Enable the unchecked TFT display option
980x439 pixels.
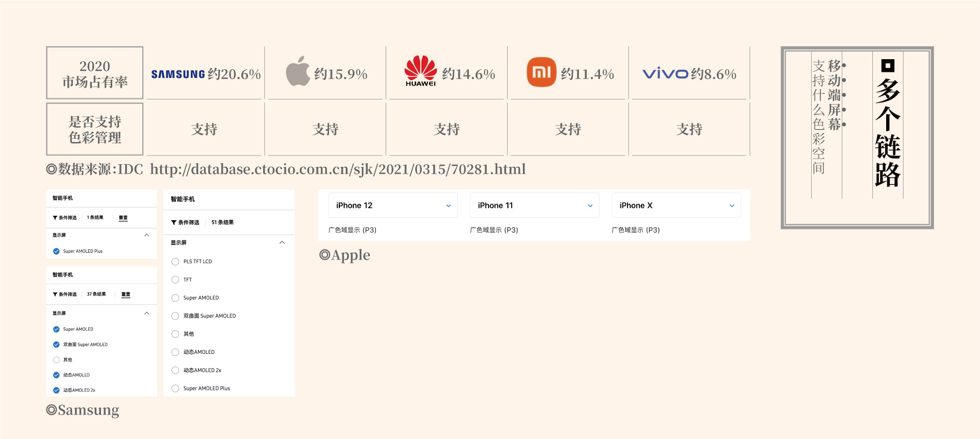coord(175,280)
